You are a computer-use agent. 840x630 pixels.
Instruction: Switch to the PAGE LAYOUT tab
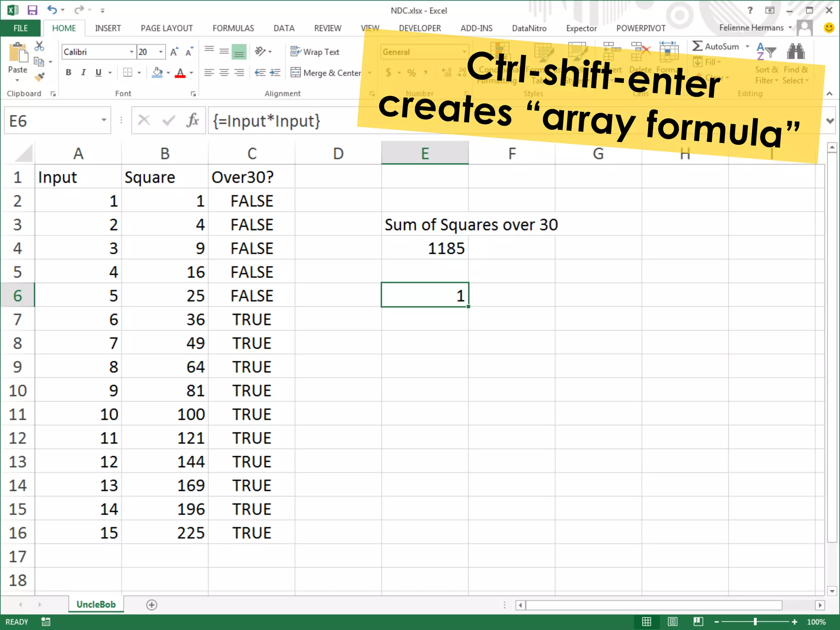click(x=167, y=28)
